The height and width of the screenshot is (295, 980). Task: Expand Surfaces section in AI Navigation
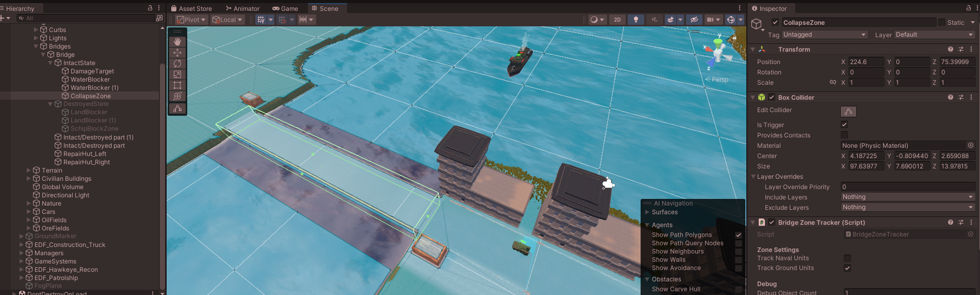tap(647, 212)
